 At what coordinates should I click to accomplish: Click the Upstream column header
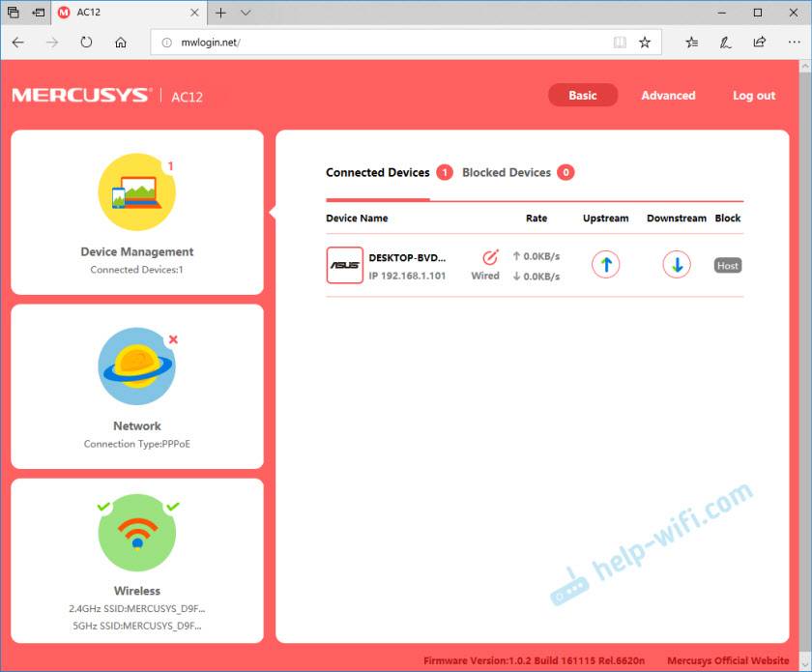point(605,219)
